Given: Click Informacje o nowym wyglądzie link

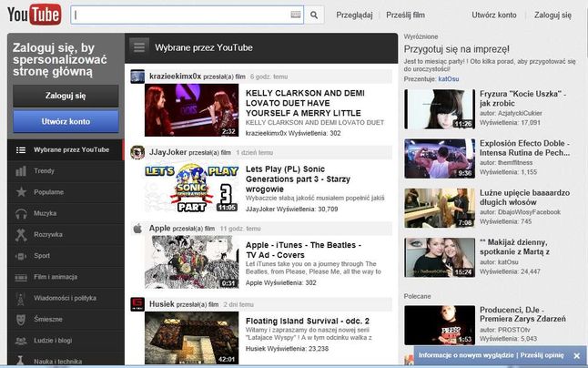Looking at the screenshot, I should [466, 355].
